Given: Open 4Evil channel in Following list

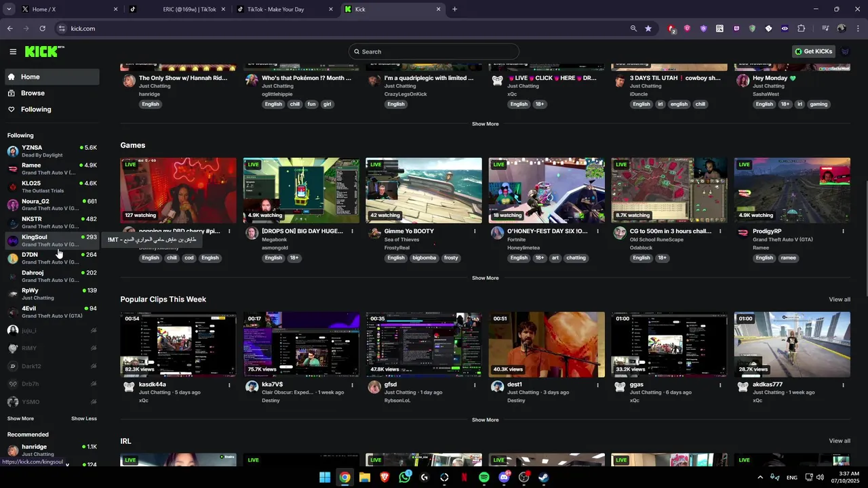Looking at the screenshot, I should click(x=52, y=312).
